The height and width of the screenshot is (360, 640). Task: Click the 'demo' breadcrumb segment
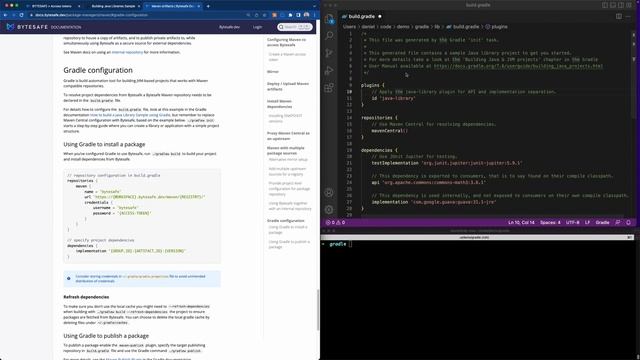403,27
